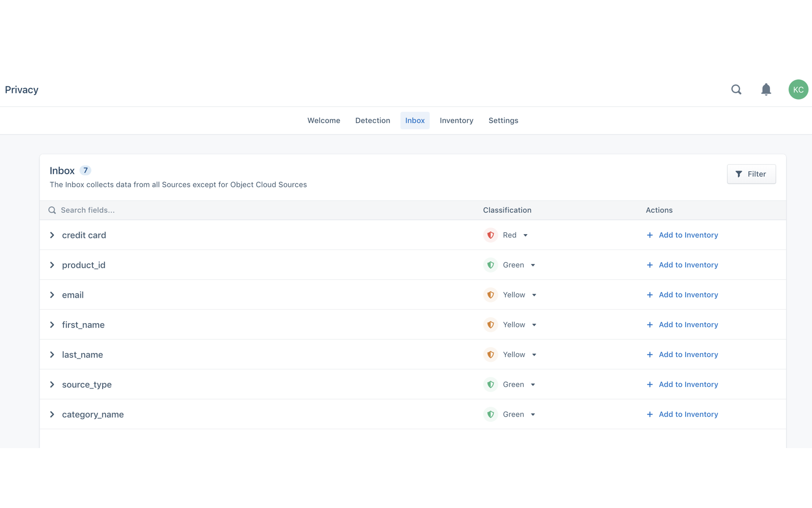The image size is (812, 508).
Task: Click the magnifier icon in the search fields bar
Action: 52,210
